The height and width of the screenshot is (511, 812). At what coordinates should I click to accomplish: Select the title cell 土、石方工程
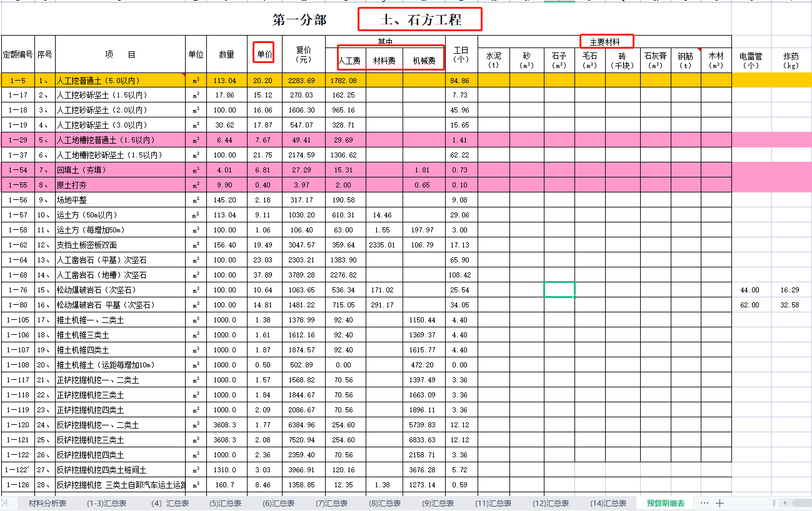click(x=420, y=19)
